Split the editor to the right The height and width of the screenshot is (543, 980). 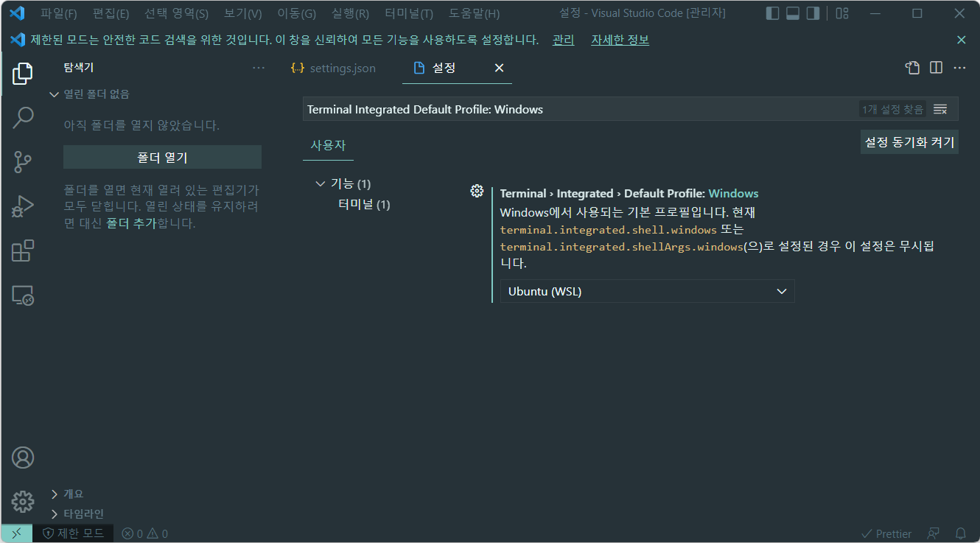click(x=936, y=68)
